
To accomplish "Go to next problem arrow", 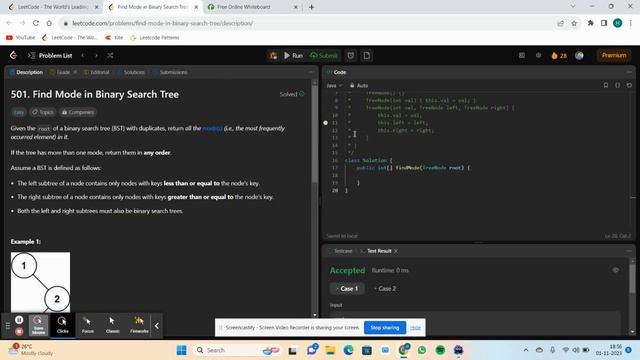I will pos(96,56).
